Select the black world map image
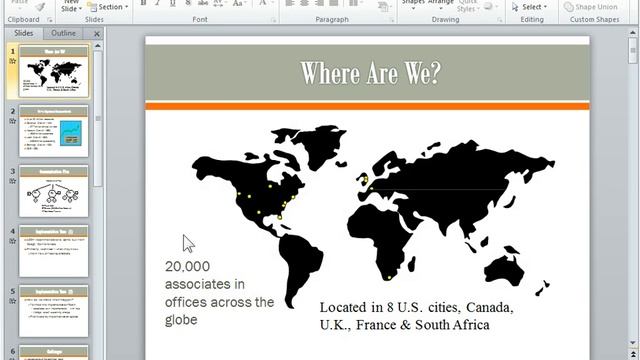Viewport: 640px width, 360px height. click(373, 216)
